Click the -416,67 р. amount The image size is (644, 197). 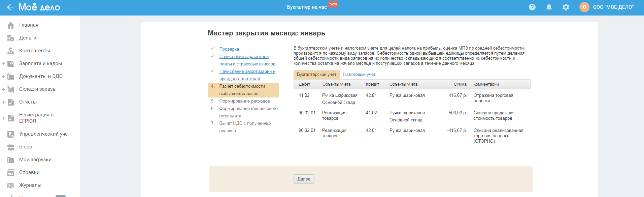[457, 131]
